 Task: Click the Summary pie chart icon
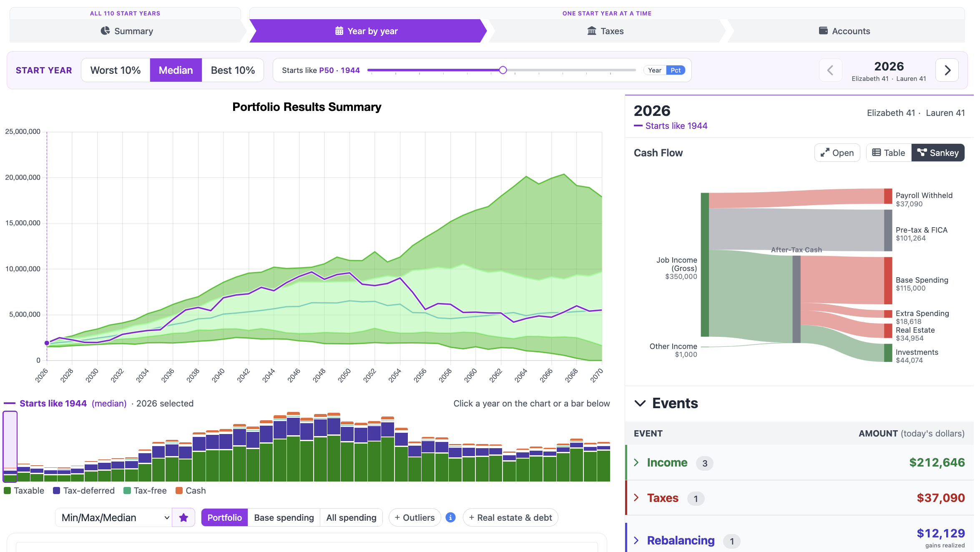pyautogui.click(x=105, y=31)
